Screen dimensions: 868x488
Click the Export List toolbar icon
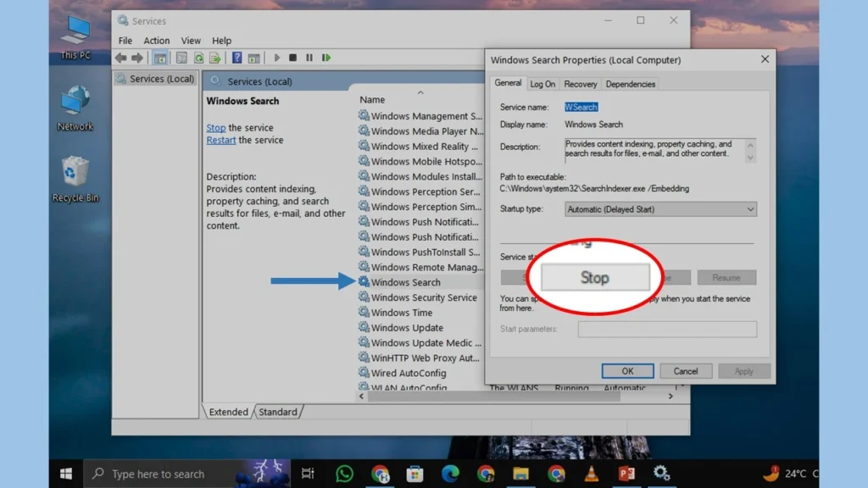coord(215,58)
